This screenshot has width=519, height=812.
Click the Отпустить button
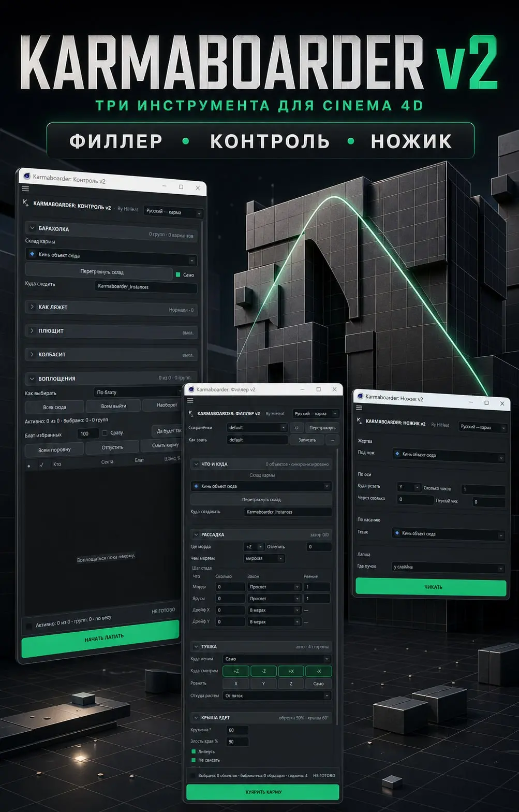(112, 447)
